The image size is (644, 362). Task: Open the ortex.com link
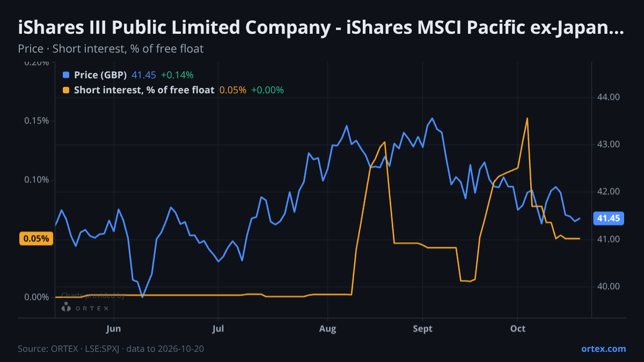point(604,349)
